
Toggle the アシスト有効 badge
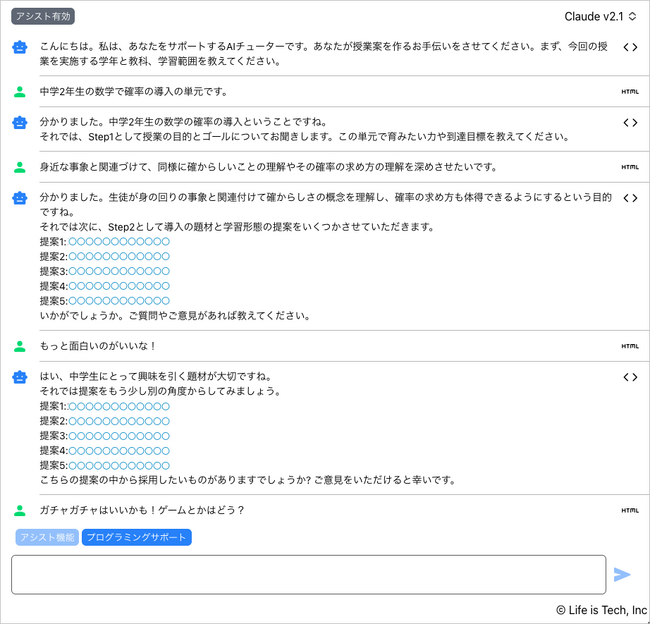[x=43, y=16]
